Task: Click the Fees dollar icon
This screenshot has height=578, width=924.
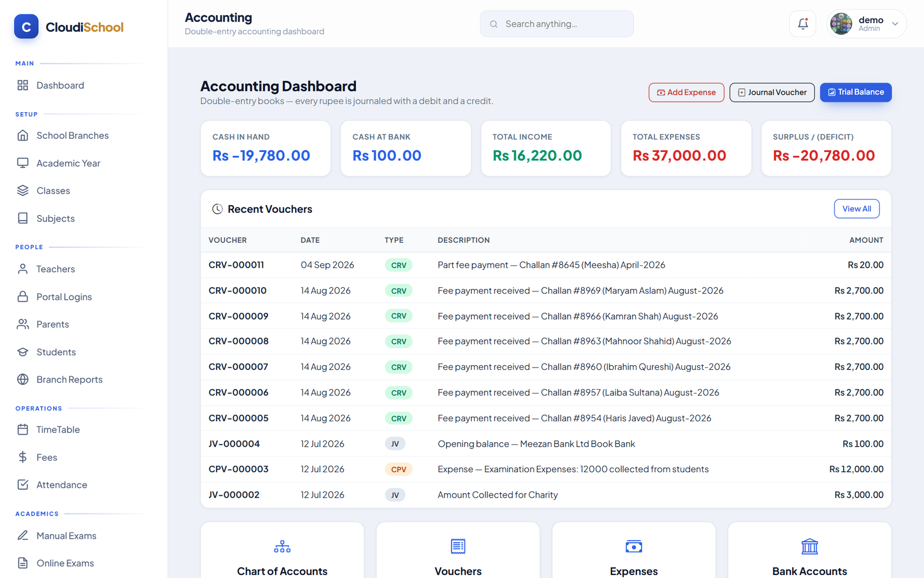Action: (x=23, y=457)
